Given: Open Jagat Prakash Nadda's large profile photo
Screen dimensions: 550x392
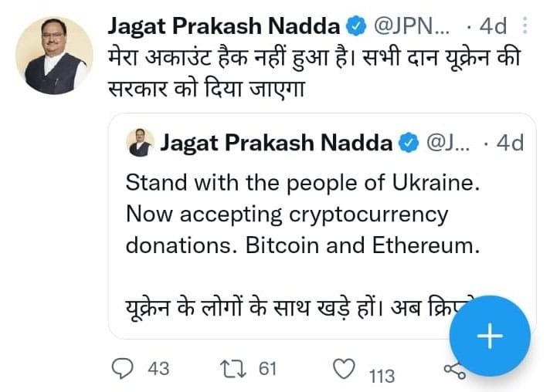Looking at the screenshot, I should [54, 56].
